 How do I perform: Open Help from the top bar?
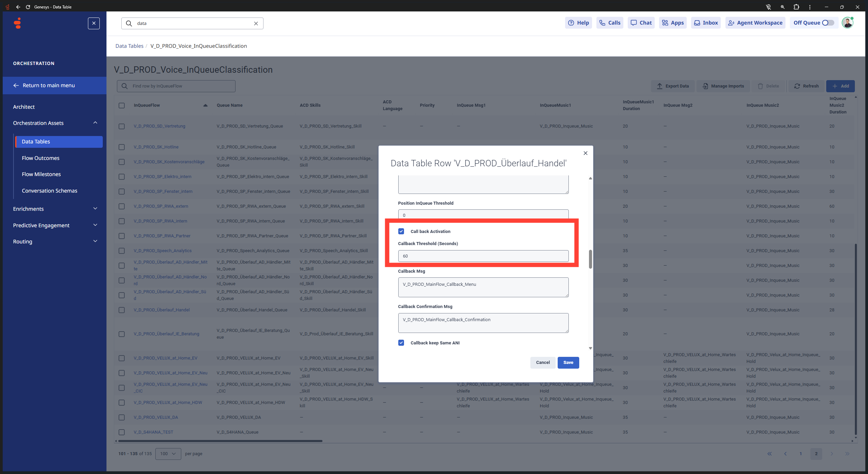pos(578,23)
